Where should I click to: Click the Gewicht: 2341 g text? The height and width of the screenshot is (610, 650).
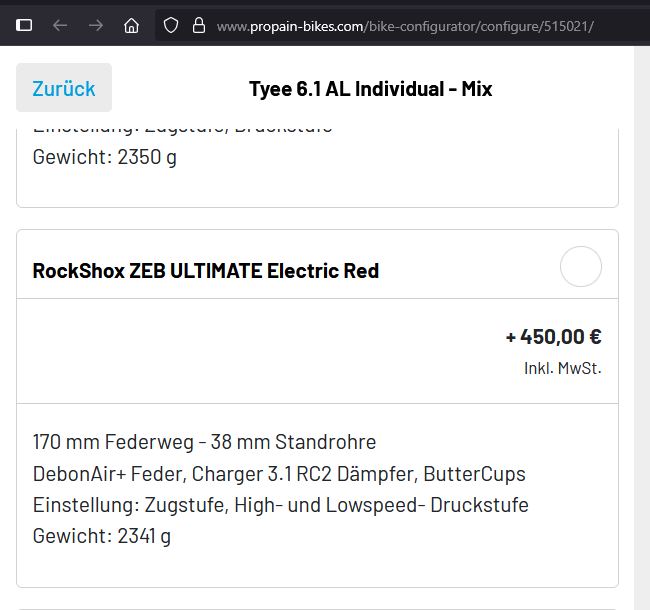(x=101, y=536)
